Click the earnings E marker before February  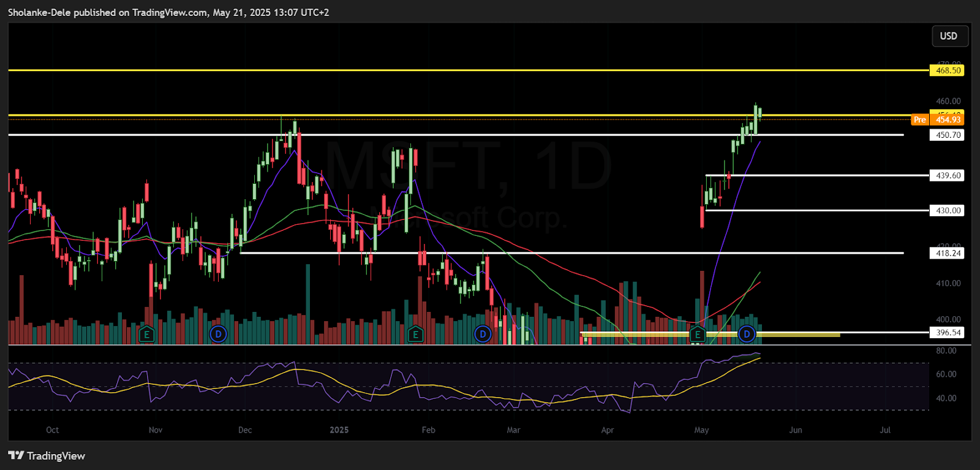[x=415, y=335]
